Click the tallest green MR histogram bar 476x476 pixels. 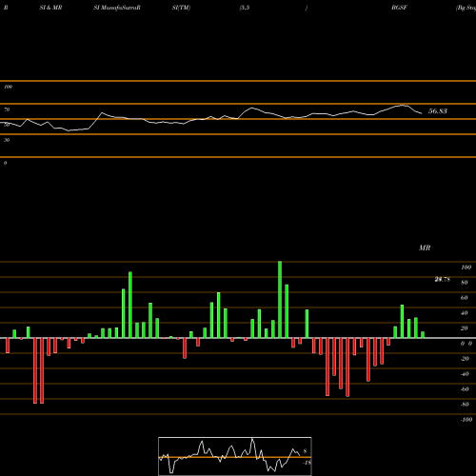[x=280, y=300]
